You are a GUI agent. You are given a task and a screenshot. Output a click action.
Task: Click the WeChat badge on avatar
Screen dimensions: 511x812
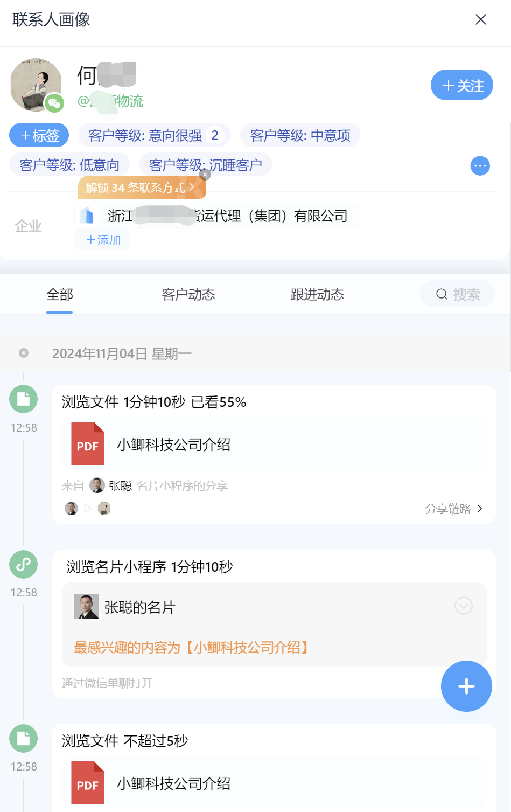[x=54, y=103]
